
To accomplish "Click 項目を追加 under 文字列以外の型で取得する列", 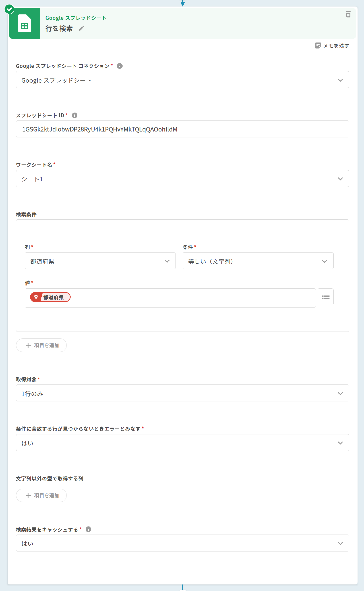I will pyautogui.click(x=41, y=495).
